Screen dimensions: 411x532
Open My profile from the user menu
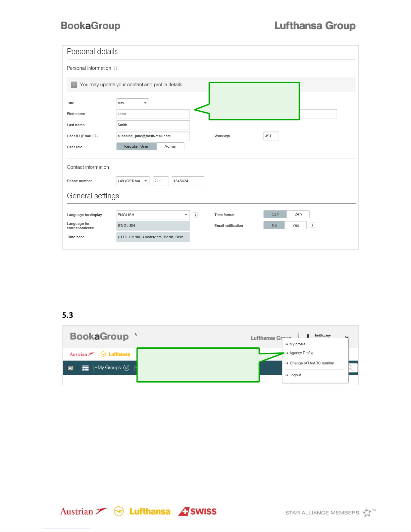pos(297,344)
